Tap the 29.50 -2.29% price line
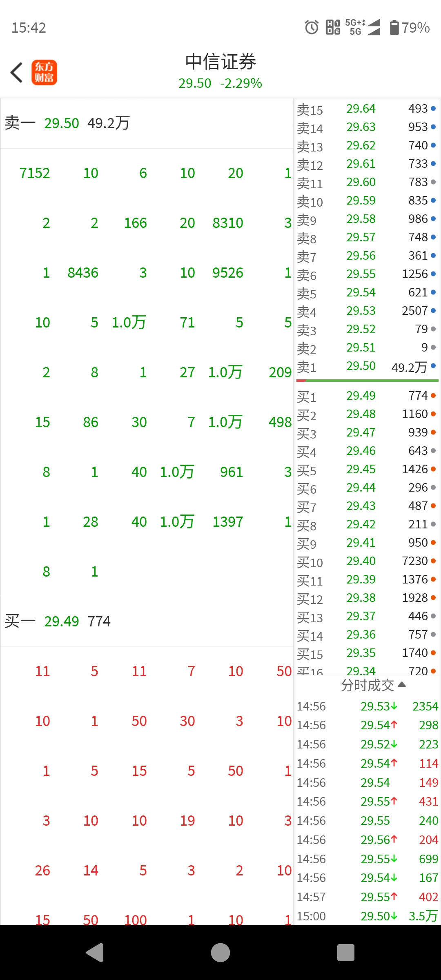Viewport: 441px width, 980px height. [220, 83]
